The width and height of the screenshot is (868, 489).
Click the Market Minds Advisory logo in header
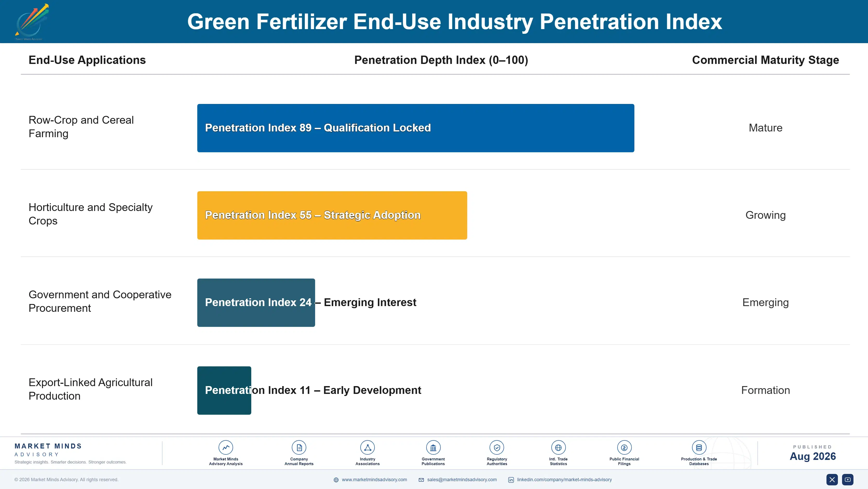[32, 22]
